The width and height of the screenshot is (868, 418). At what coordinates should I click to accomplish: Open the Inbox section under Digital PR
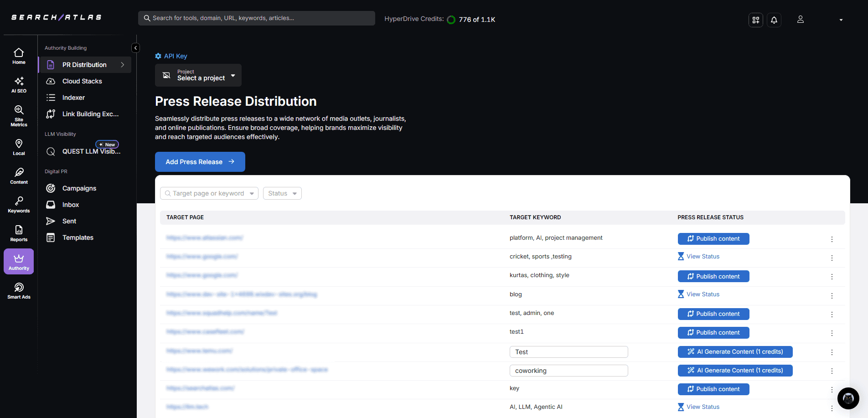tap(70, 205)
